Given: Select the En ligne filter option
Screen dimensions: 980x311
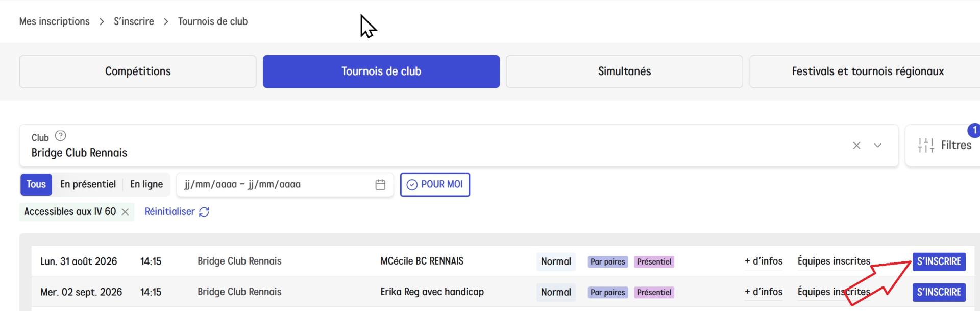Looking at the screenshot, I should click(x=146, y=184).
